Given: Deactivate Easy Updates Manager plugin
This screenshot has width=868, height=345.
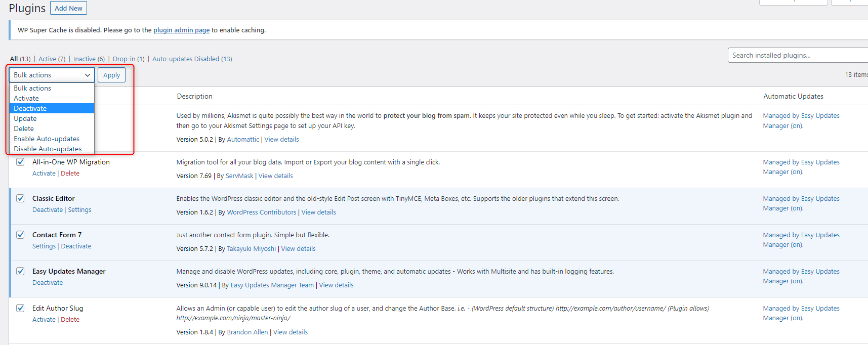Looking at the screenshot, I should tap(48, 282).
